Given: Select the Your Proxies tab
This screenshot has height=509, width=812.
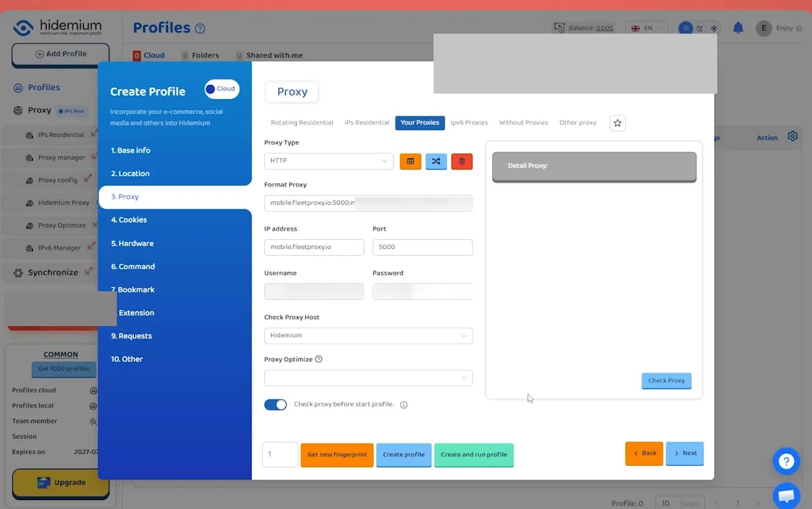Looking at the screenshot, I should pos(420,123).
